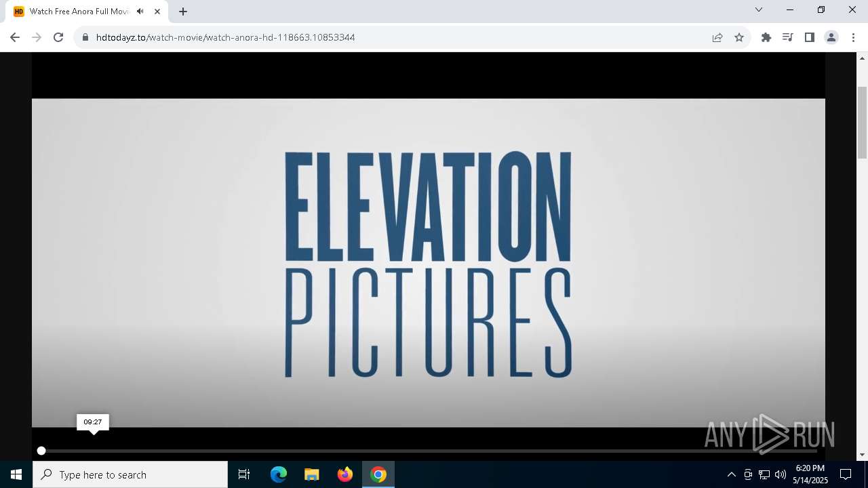This screenshot has height=488, width=868.
Task: Open Chrome extensions puzzle icon
Action: point(766,37)
